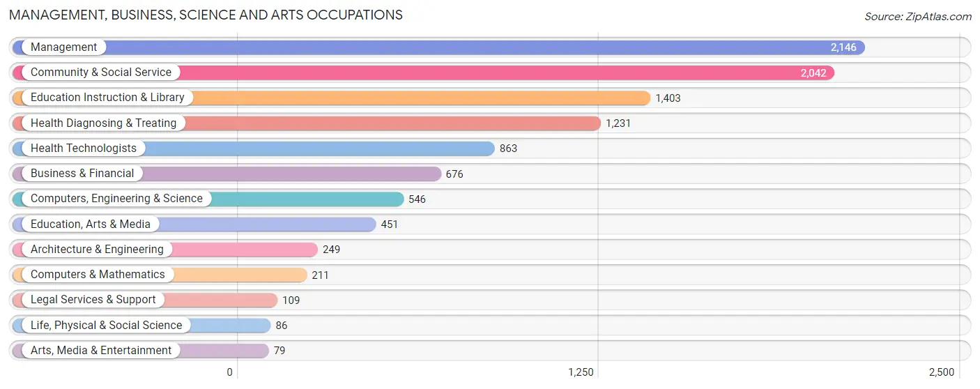Select Life, Physical & Social Science label
This screenshot has height=389, width=980.
click(x=106, y=325)
